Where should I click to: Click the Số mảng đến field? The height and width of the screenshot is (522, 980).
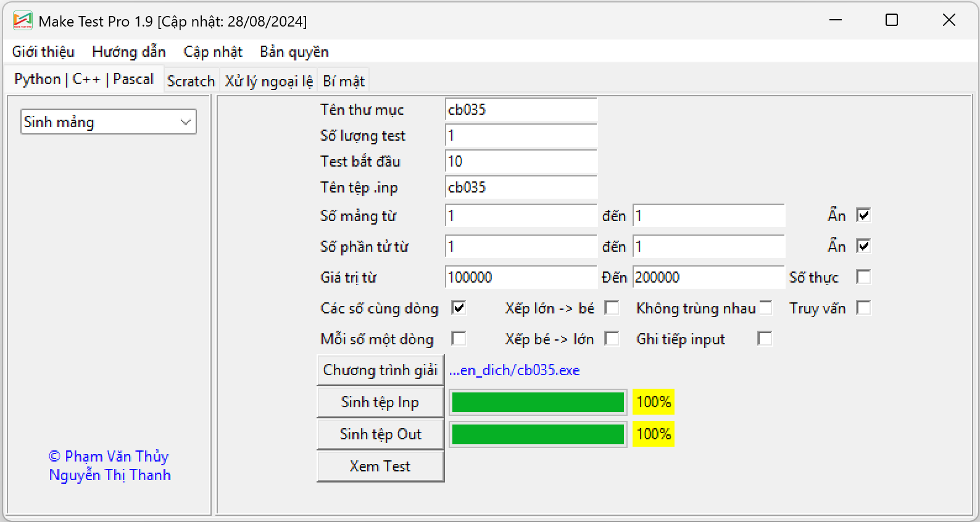click(x=709, y=216)
